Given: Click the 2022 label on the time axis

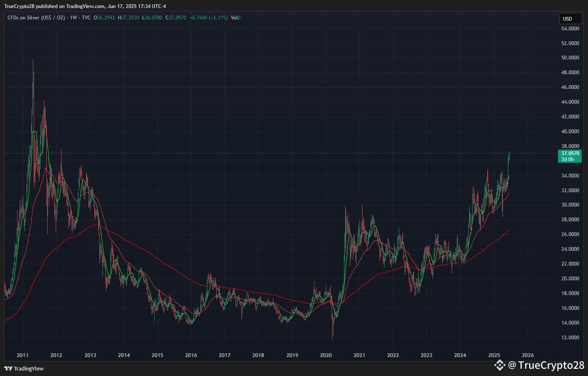Looking at the screenshot, I should (x=393, y=355).
